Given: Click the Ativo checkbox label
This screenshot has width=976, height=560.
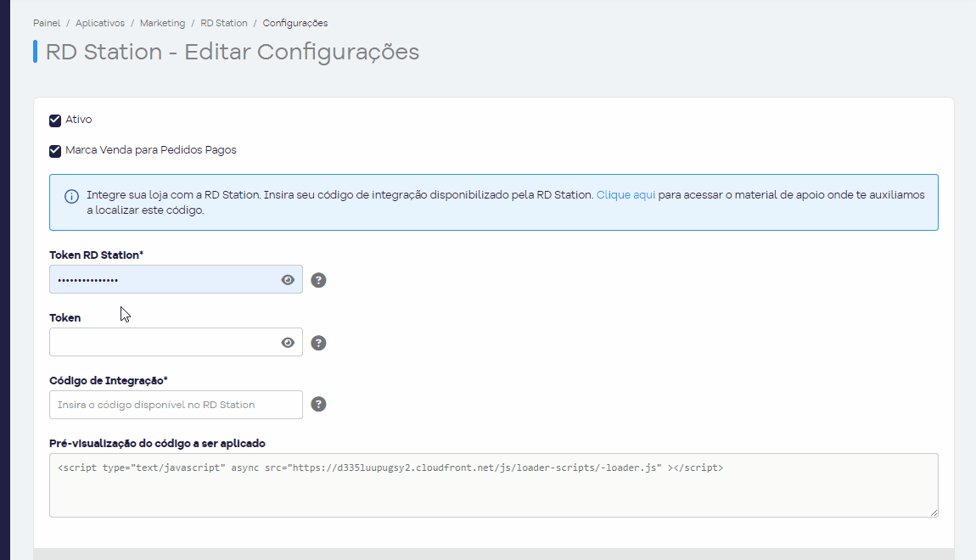Looking at the screenshot, I should 78,120.
